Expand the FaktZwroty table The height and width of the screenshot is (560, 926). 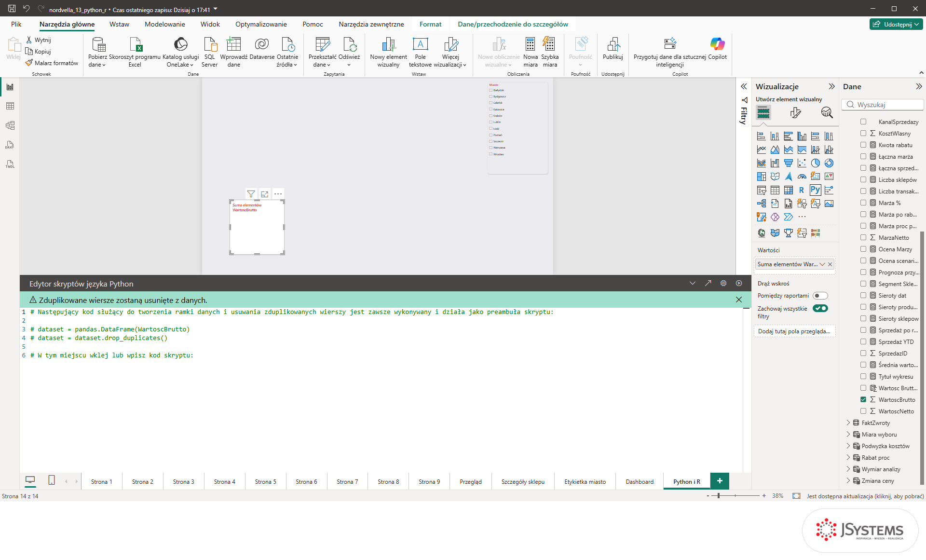pyautogui.click(x=848, y=423)
